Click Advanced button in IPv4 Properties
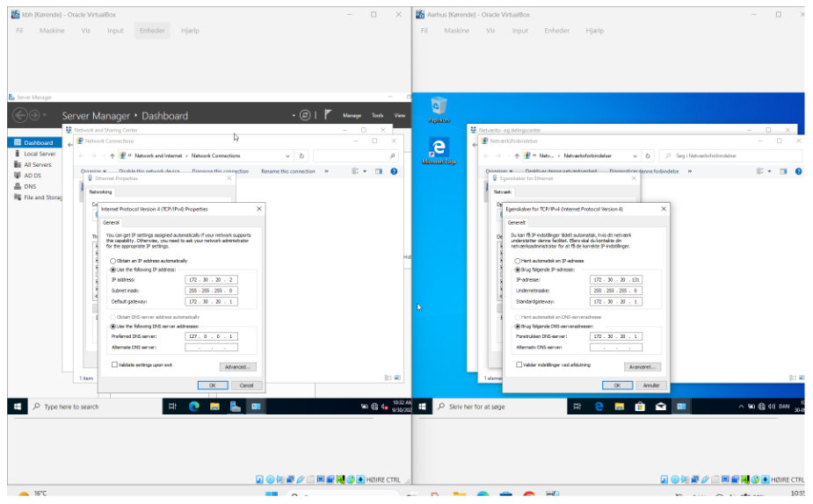 point(237,367)
